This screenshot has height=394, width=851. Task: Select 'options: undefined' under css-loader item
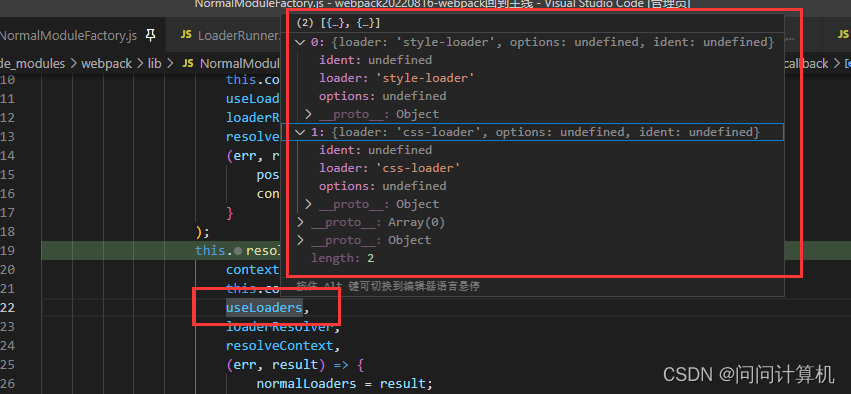[383, 186]
